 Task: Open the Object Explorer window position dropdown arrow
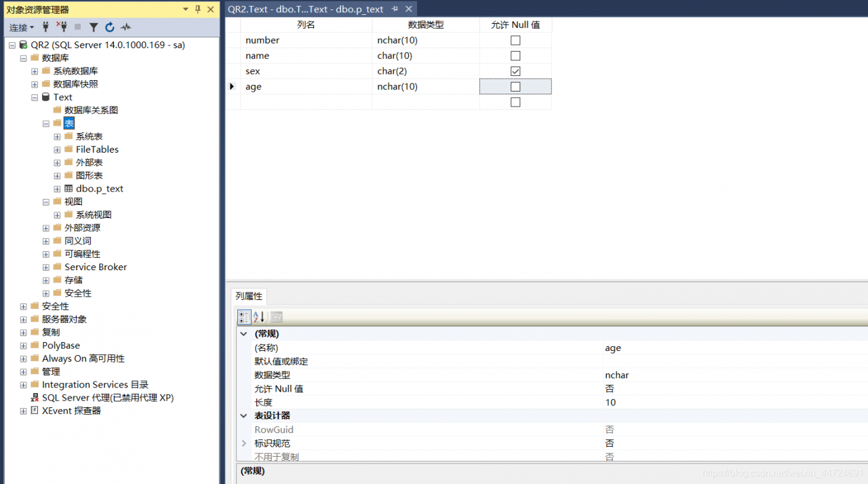point(186,10)
